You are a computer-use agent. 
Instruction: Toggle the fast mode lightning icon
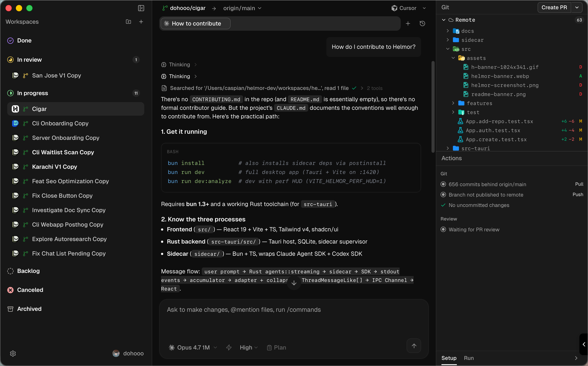[x=229, y=348]
